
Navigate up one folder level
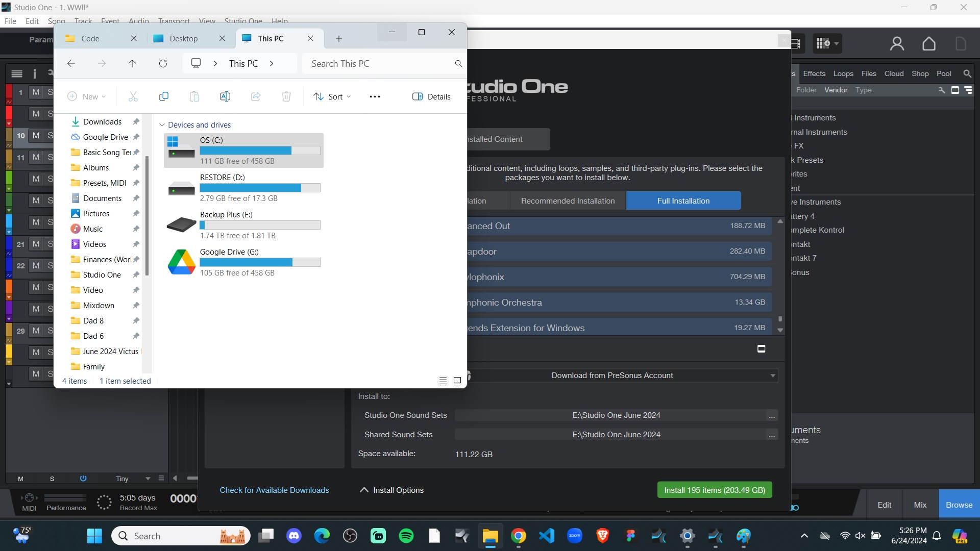[132, 63]
